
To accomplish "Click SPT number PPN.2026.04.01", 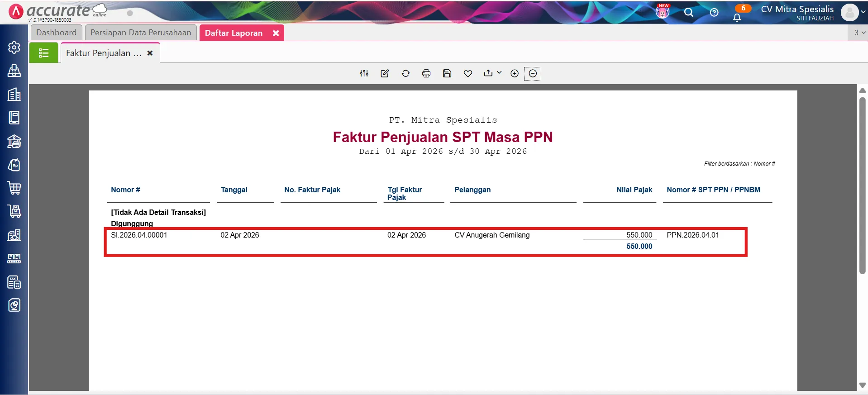I will (692, 235).
